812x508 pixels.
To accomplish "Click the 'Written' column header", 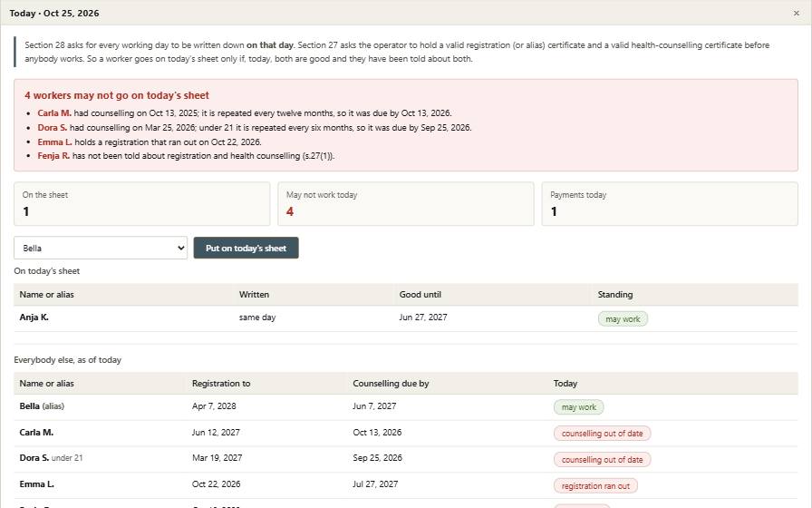I will point(254,295).
